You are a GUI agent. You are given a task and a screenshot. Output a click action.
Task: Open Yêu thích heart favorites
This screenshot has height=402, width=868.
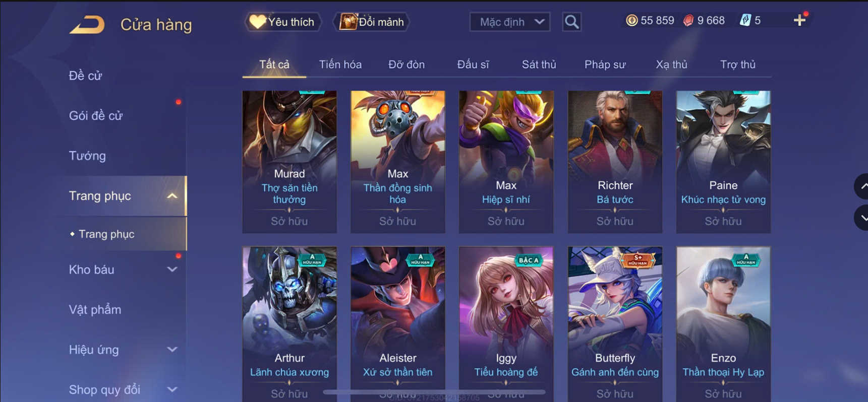pyautogui.click(x=282, y=22)
